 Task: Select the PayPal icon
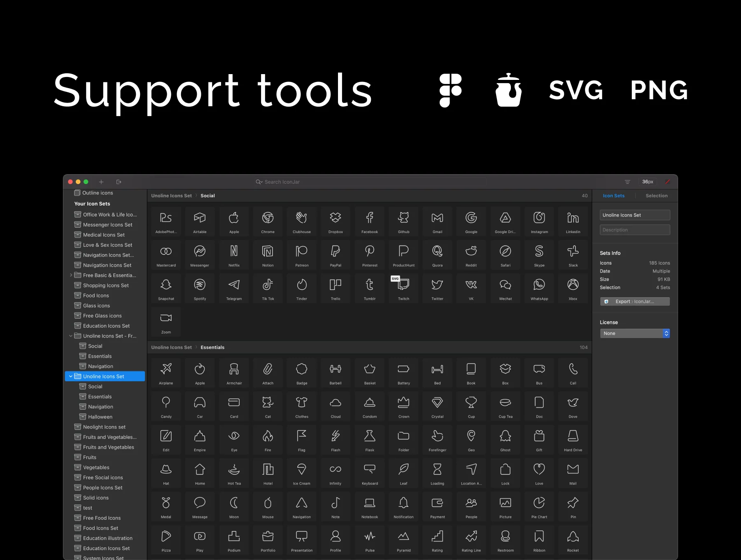[x=336, y=254]
